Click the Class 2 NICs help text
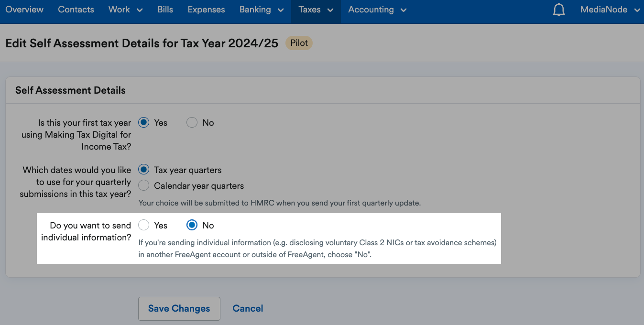644x325 pixels. click(x=317, y=249)
